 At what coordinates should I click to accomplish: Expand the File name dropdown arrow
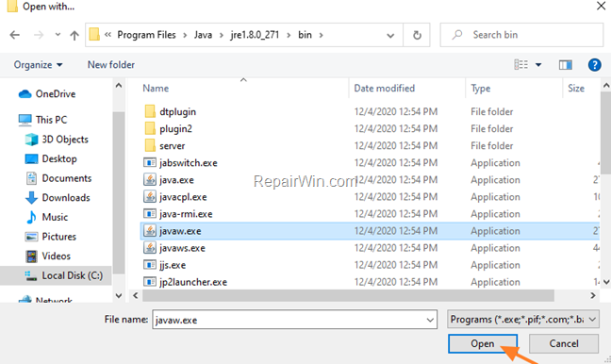430,320
